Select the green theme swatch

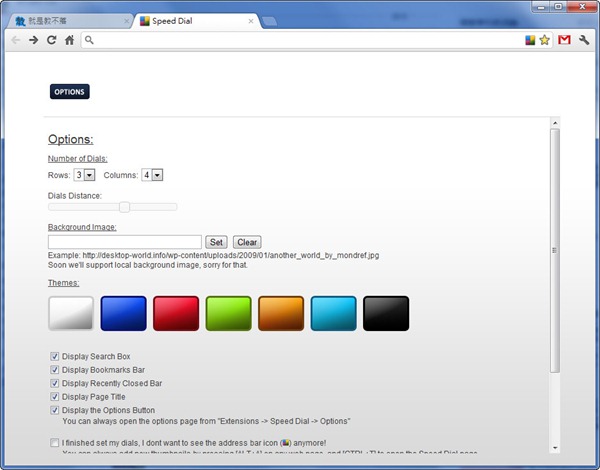coord(228,313)
